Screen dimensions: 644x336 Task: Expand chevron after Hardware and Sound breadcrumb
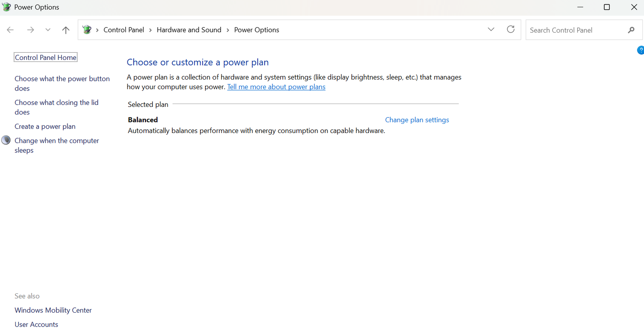pyautogui.click(x=228, y=30)
